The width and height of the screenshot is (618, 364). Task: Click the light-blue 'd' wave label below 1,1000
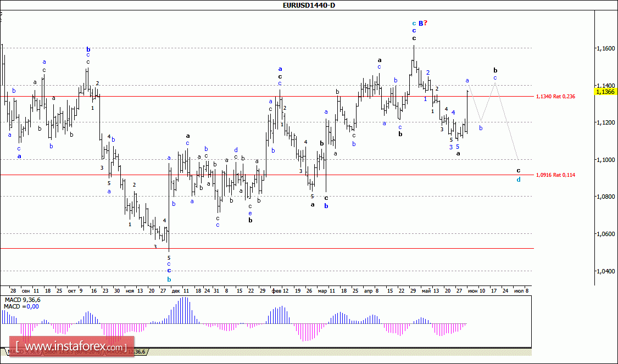[519, 180]
